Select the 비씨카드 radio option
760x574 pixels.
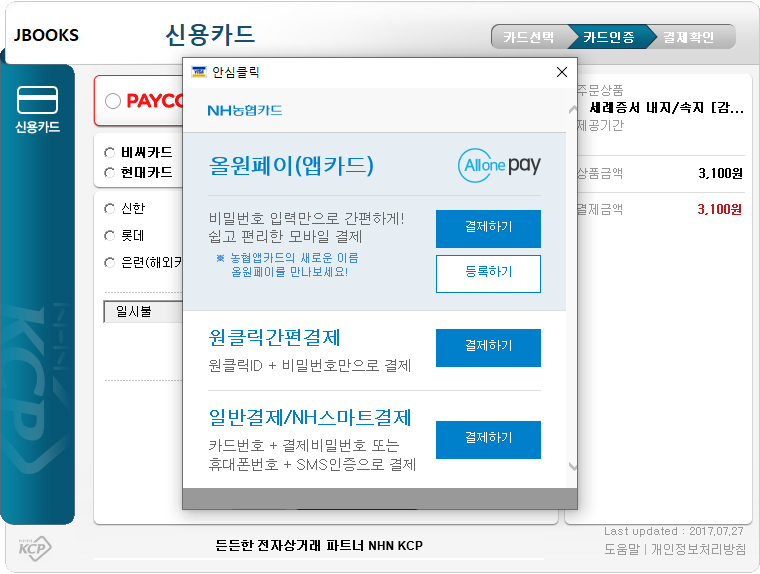[110, 153]
